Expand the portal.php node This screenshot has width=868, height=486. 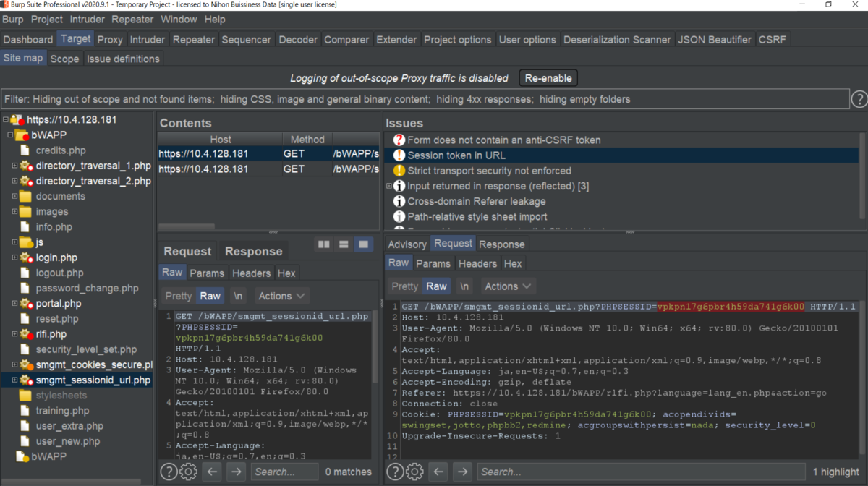(x=14, y=303)
